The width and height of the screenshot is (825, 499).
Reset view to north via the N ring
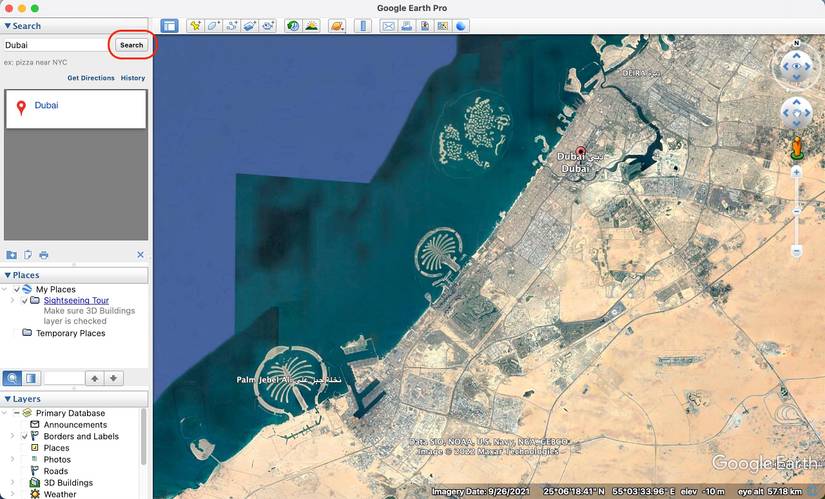tap(797, 43)
